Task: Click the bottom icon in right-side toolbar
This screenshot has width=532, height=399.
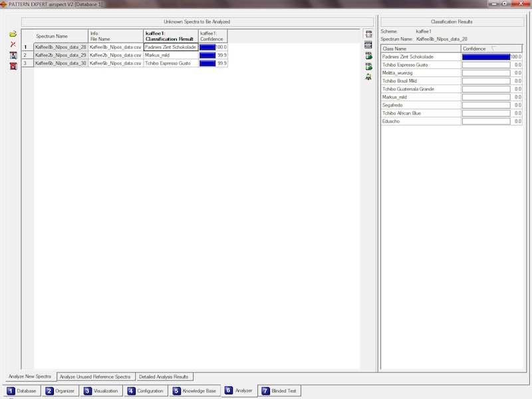Action: 368,76
